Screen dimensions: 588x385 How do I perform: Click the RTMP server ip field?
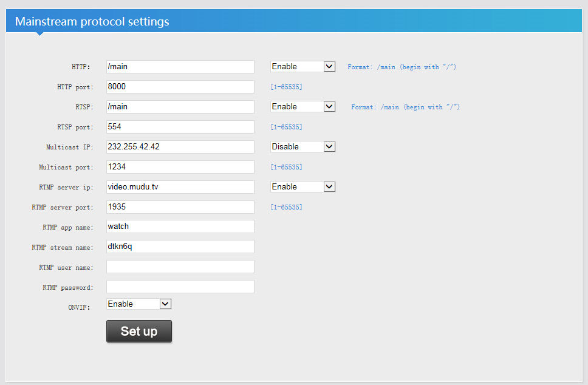[x=180, y=186]
